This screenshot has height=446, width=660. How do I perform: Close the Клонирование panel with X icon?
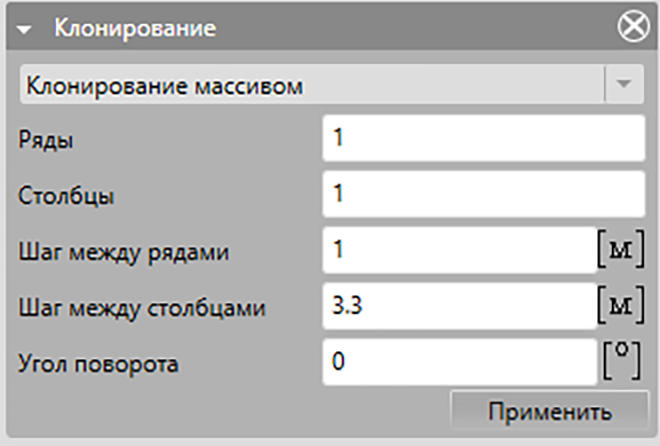[x=633, y=27]
